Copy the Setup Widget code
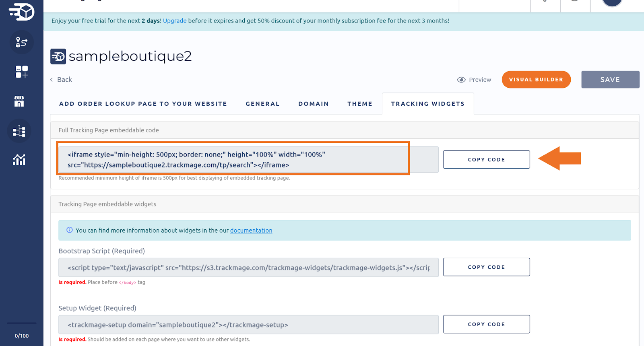 [x=486, y=324]
